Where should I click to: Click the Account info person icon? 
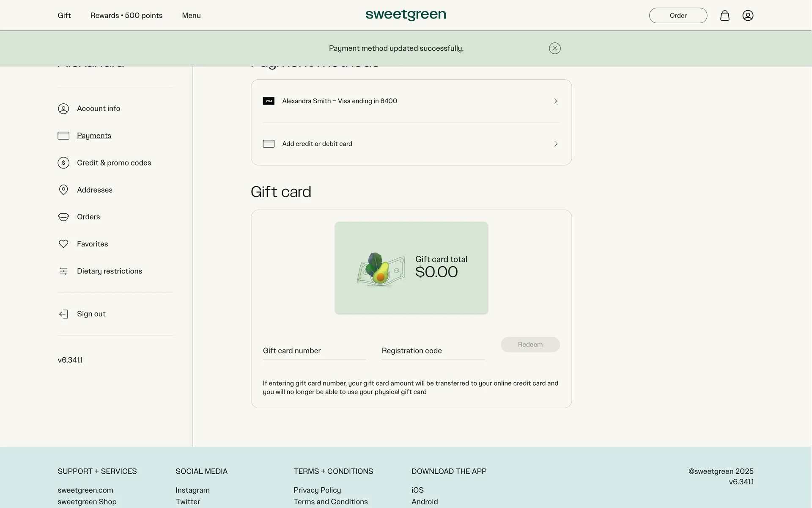click(x=63, y=109)
